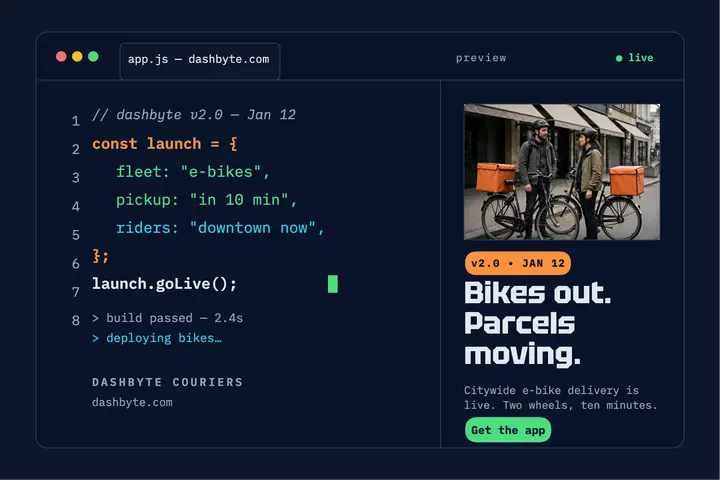Click the DASHBYTE COURIERS label
720x480 pixels.
click(167, 382)
